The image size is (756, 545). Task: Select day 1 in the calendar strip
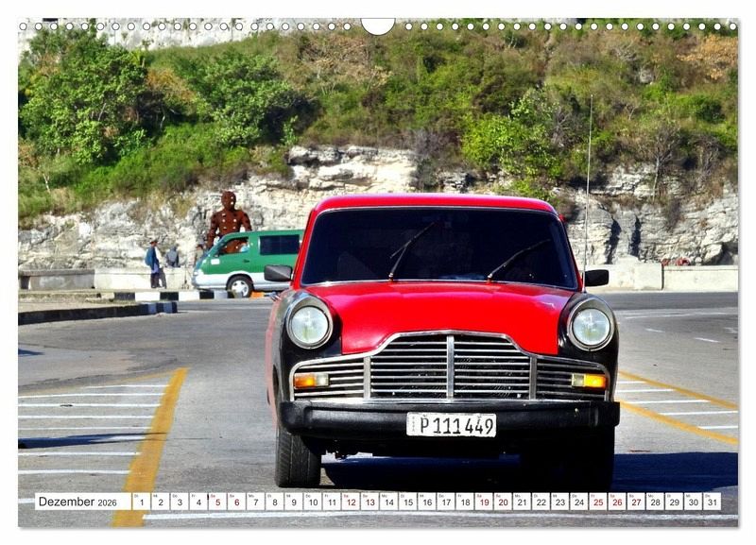point(141,502)
